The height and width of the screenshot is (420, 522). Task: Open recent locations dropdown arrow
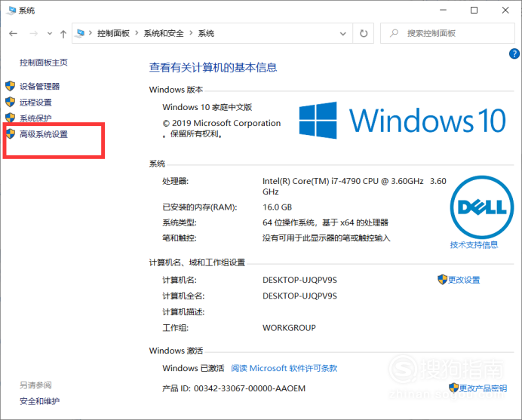click(50, 33)
